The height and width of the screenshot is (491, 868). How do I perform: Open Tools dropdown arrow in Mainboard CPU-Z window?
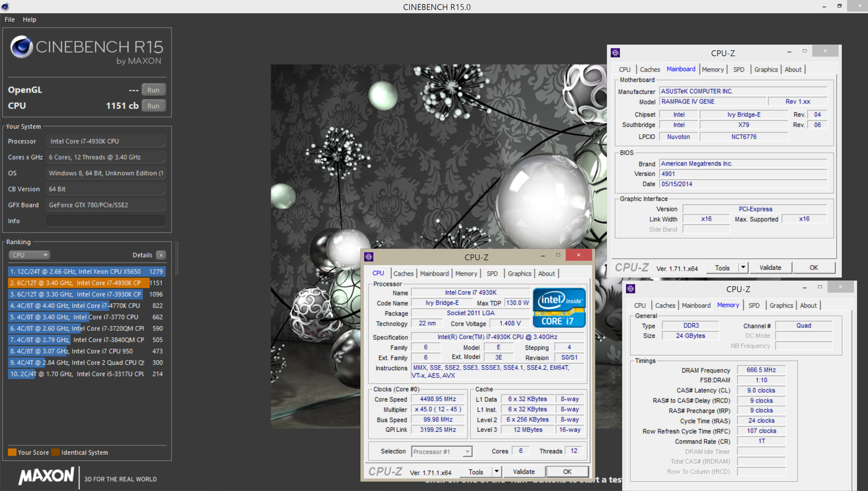[x=743, y=267]
